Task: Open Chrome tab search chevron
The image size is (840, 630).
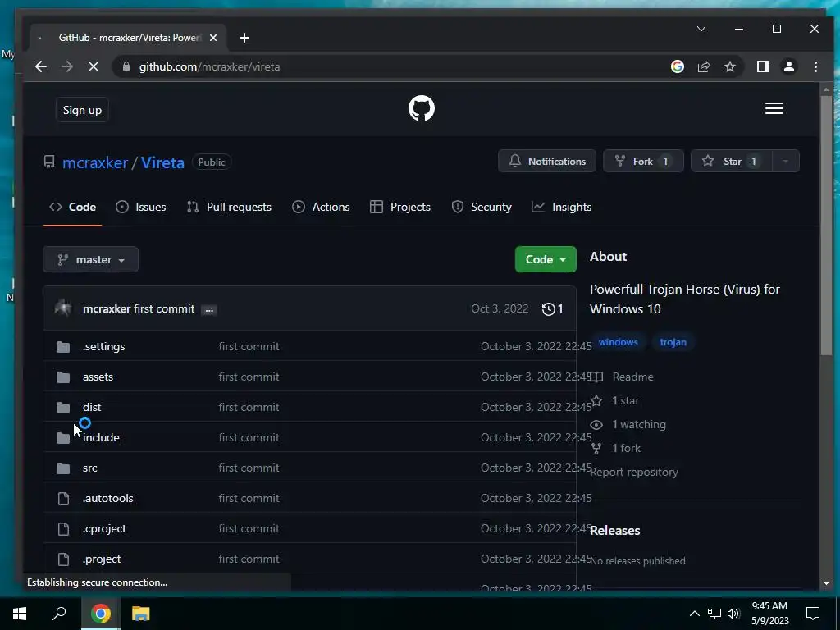Action: pyautogui.click(x=701, y=29)
